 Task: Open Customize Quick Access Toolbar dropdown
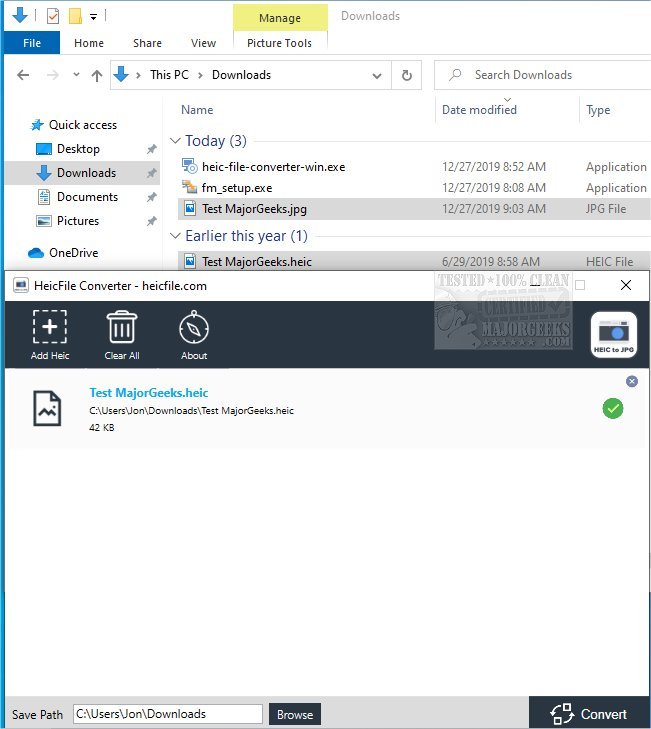(x=93, y=17)
